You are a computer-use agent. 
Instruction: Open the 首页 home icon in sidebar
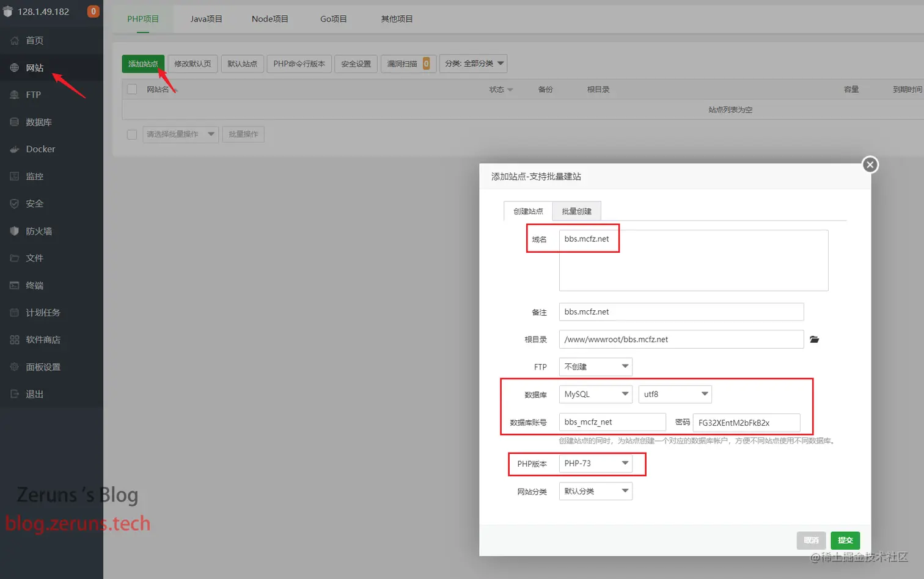15,40
